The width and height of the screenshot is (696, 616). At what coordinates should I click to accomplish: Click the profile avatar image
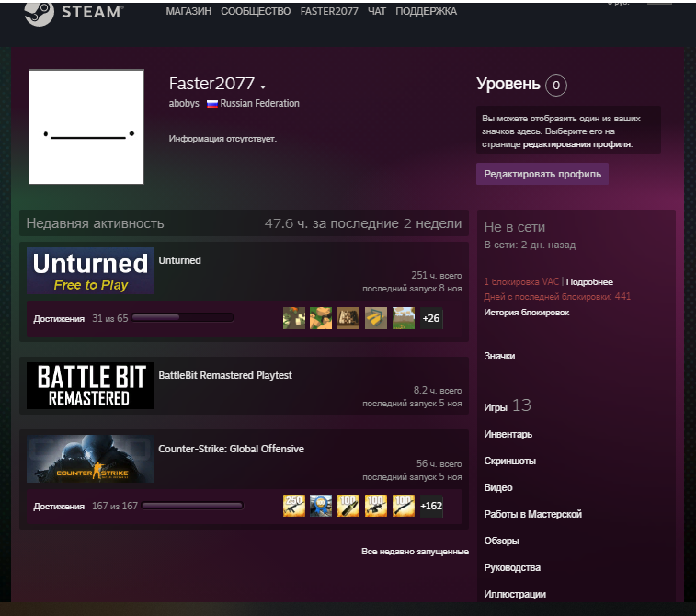pyautogui.click(x=86, y=127)
